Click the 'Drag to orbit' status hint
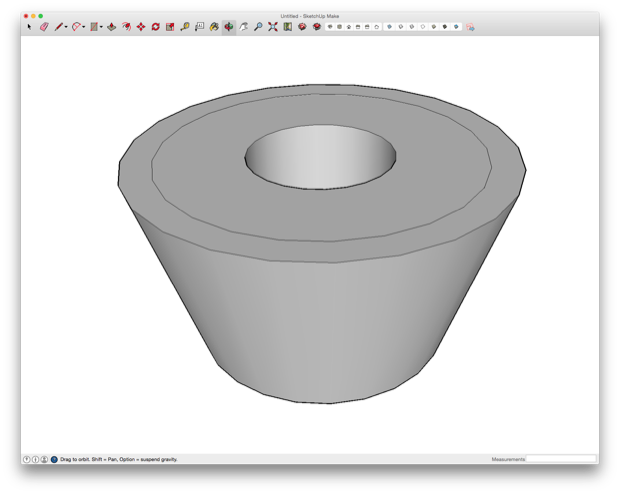Viewport: 620px width, 494px height. point(119,459)
